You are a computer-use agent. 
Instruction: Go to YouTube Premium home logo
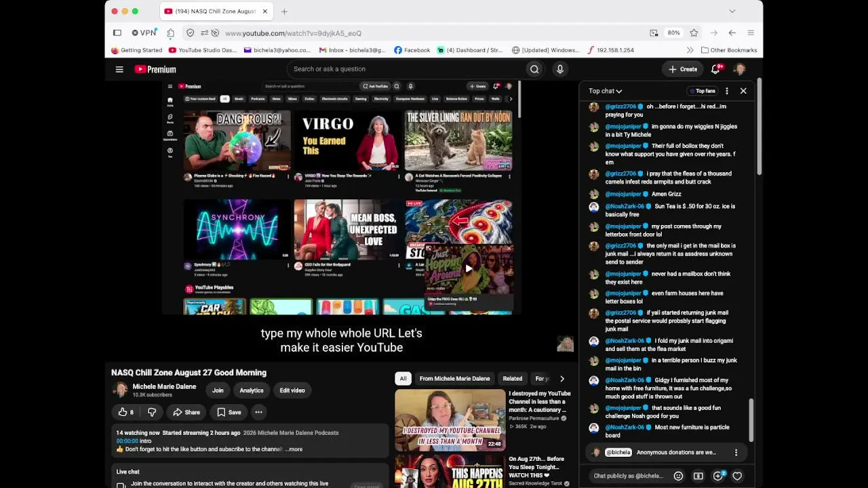pyautogui.click(x=155, y=69)
